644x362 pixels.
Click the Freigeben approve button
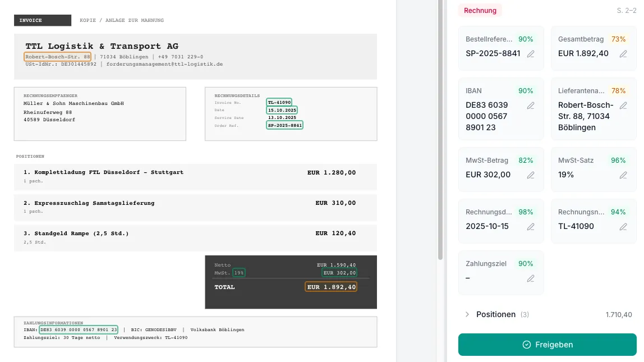547,345
